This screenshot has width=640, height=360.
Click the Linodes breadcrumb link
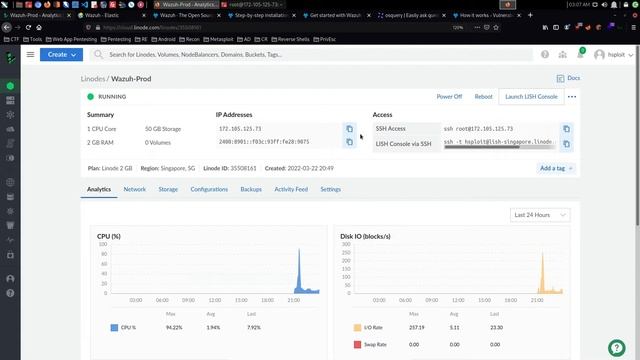[93, 79]
